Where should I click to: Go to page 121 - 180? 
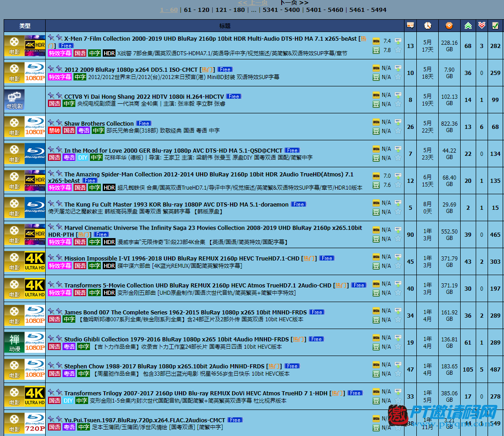tap(230, 10)
